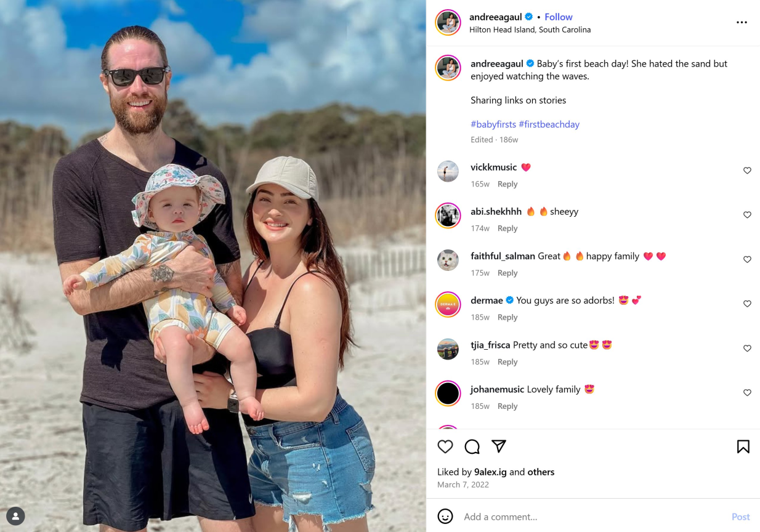This screenshot has height=532, width=760.
Task: Like johanemusic's comment heart
Action: [x=747, y=392]
